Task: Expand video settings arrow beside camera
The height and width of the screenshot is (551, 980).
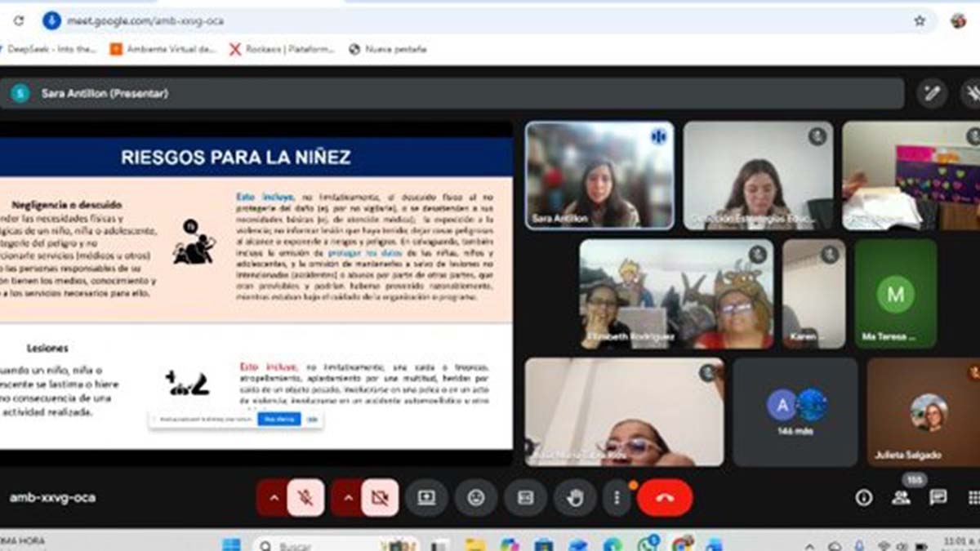Action: click(347, 497)
